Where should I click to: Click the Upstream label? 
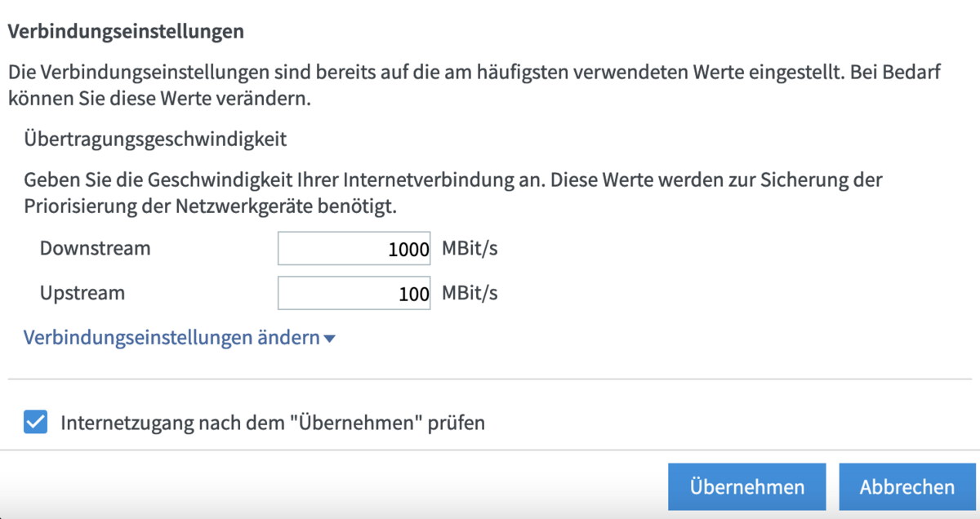(x=82, y=293)
